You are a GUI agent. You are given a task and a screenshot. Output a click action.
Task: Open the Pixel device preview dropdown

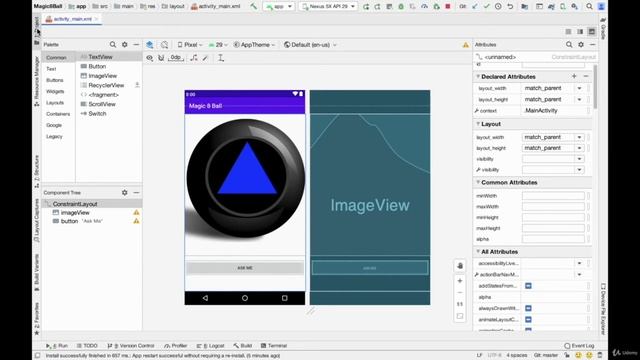click(190, 45)
